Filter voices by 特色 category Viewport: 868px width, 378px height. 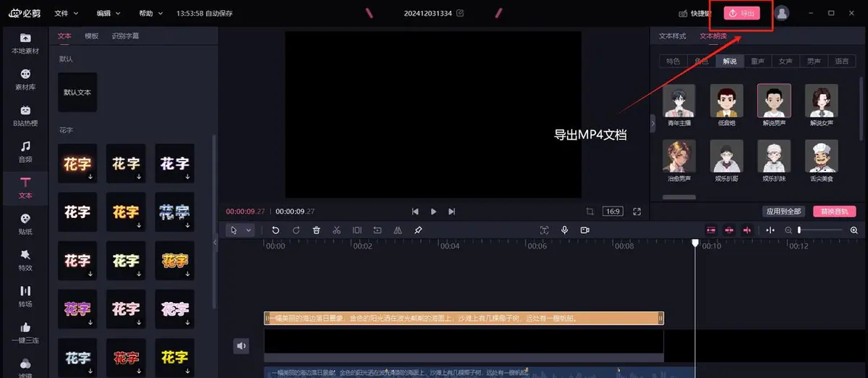(x=673, y=62)
